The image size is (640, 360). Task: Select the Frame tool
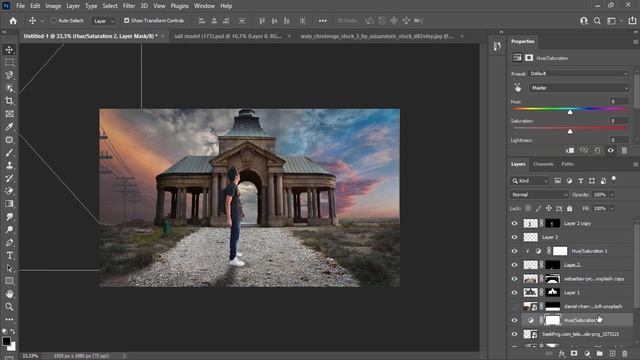(9, 114)
